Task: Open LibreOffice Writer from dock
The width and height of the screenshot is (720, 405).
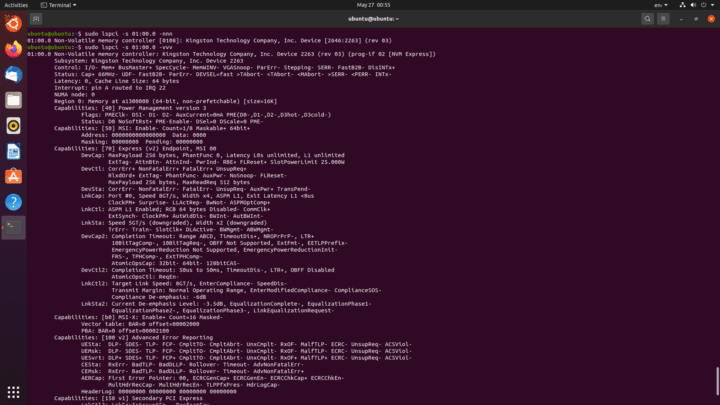Action: point(13,151)
